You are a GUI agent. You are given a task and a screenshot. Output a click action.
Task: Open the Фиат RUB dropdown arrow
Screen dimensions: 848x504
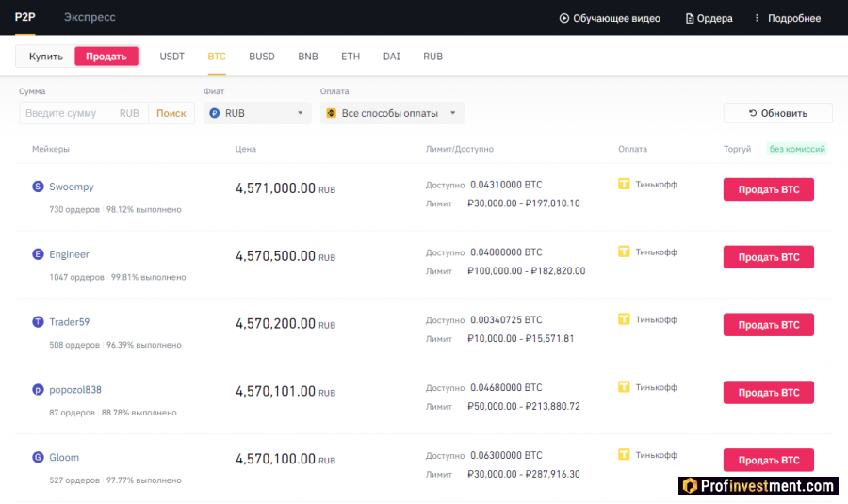coord(301,113)
